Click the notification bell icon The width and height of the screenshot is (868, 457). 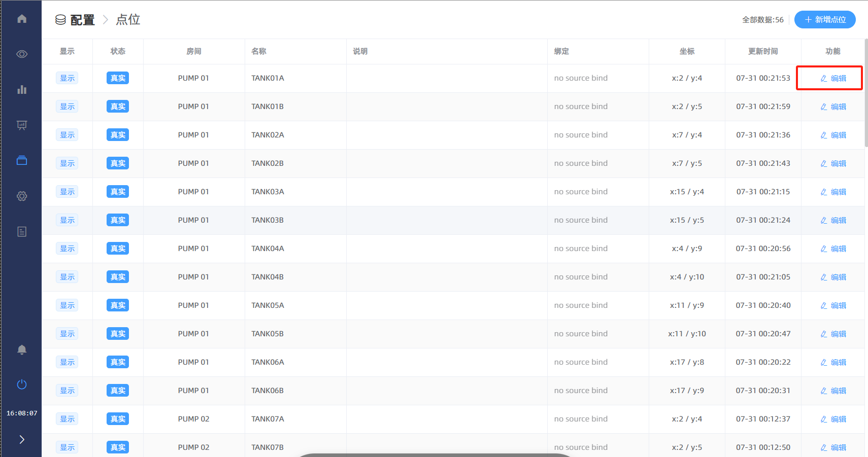(x=22, y=349)
